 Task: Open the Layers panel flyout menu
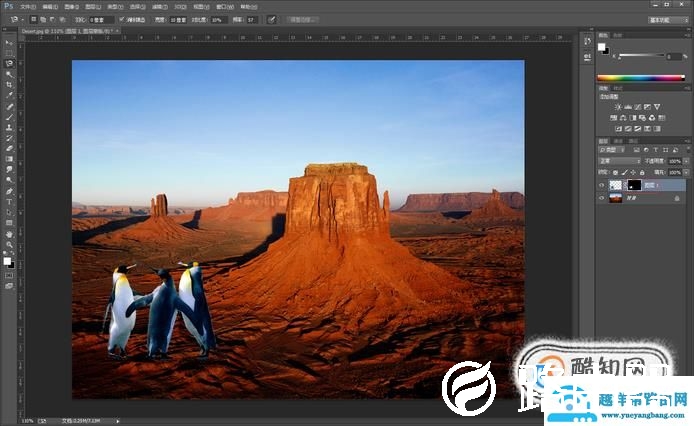686,141
